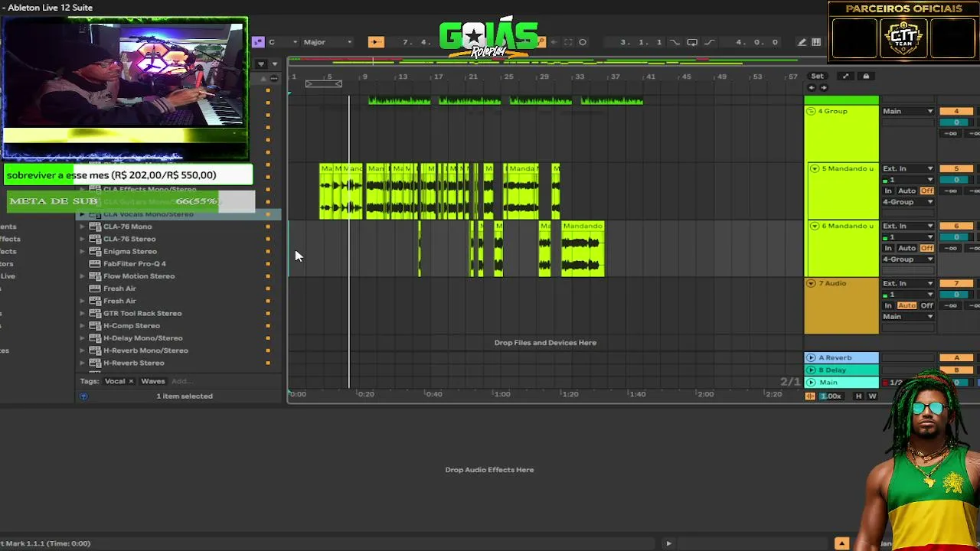The image size is (980, 551).
Task: Open the 4 Group output Main dropdown
Action: 908,112
